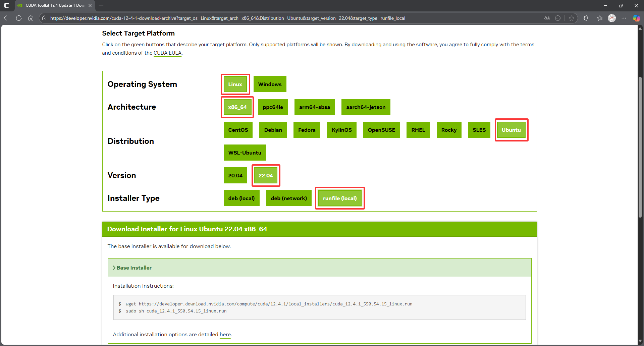Click 'Installation Instructions:' text
644x346 pixels.
pyautogui.click(x=143, y=286)
